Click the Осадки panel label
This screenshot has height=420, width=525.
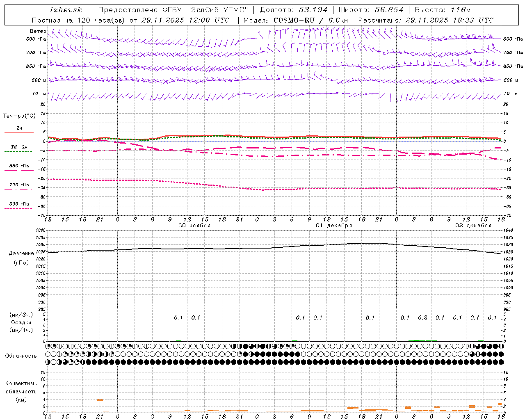(21, 322)
